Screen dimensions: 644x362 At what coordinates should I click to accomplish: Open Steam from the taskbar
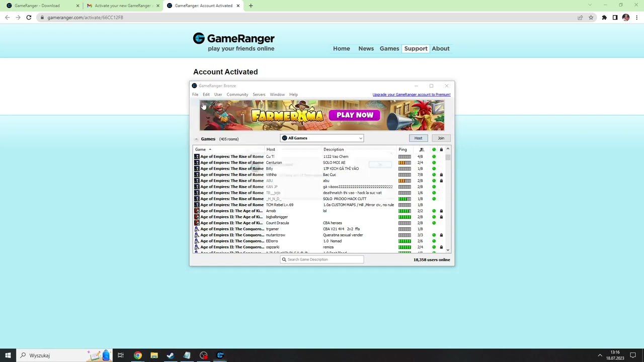tap(171, 355)
